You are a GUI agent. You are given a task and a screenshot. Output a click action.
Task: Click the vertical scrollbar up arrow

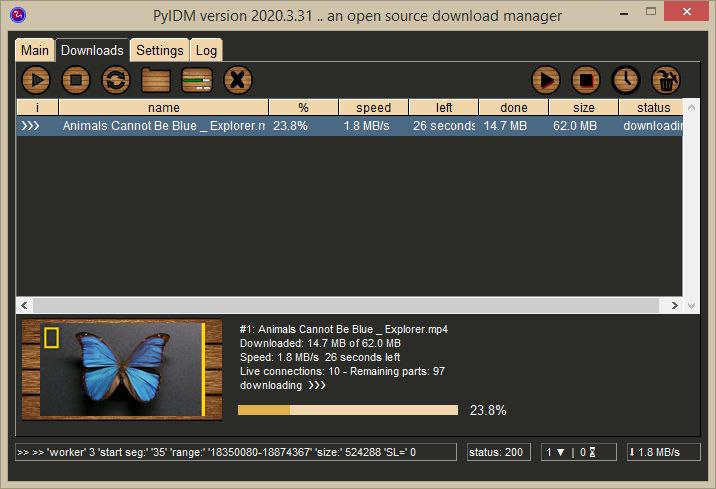click(x=691, y=107)
